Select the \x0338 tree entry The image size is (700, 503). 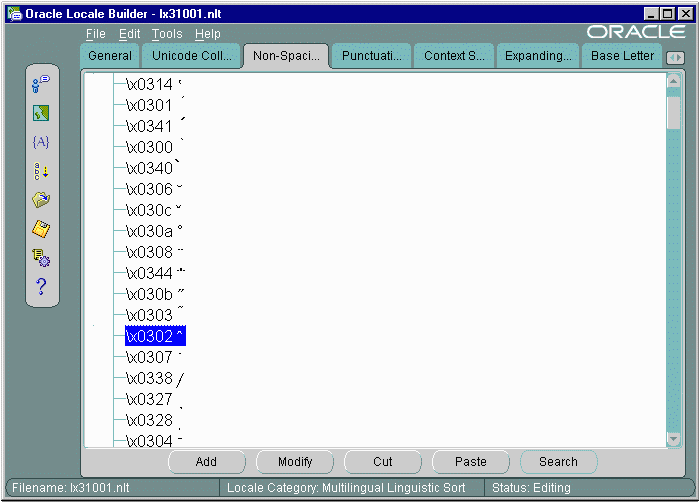149,378
